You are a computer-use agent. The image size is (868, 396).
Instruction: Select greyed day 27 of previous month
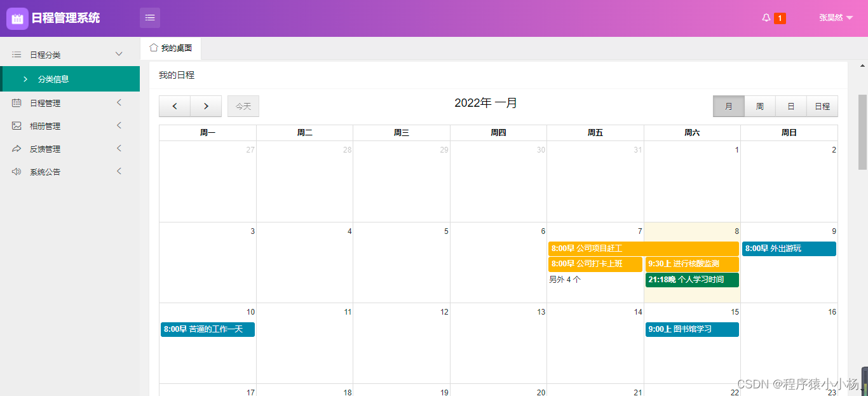click(x=250, y=150)
